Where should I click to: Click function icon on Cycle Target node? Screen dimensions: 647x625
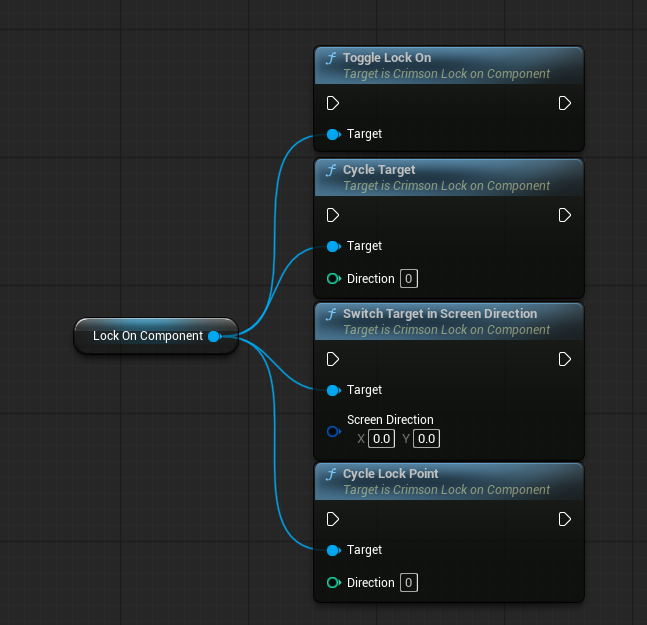331,170
